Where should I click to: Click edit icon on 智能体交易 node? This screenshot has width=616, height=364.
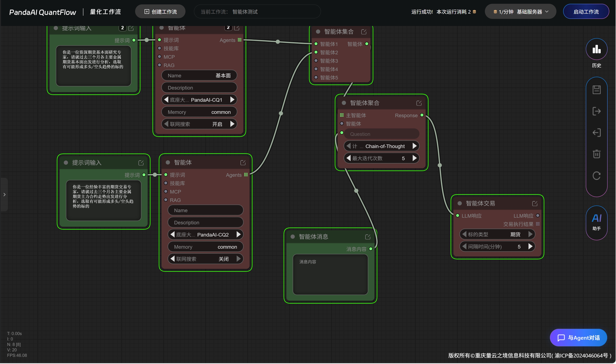535,204
